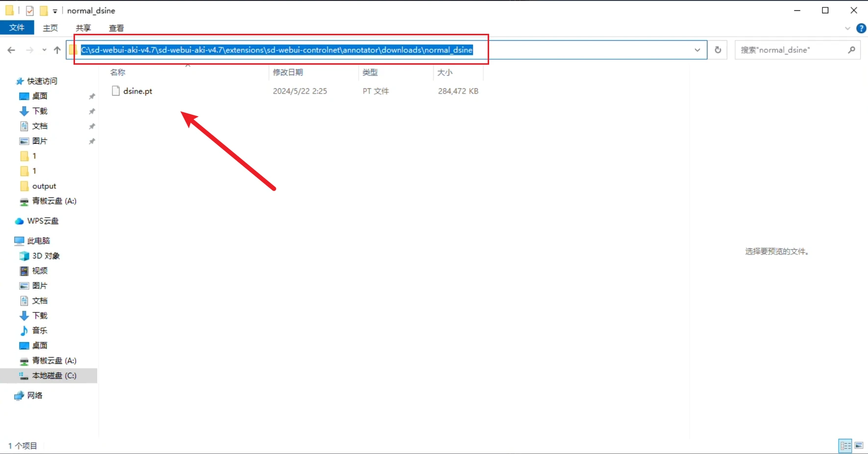Open recent locations dropdown arrow

(44, 50)
